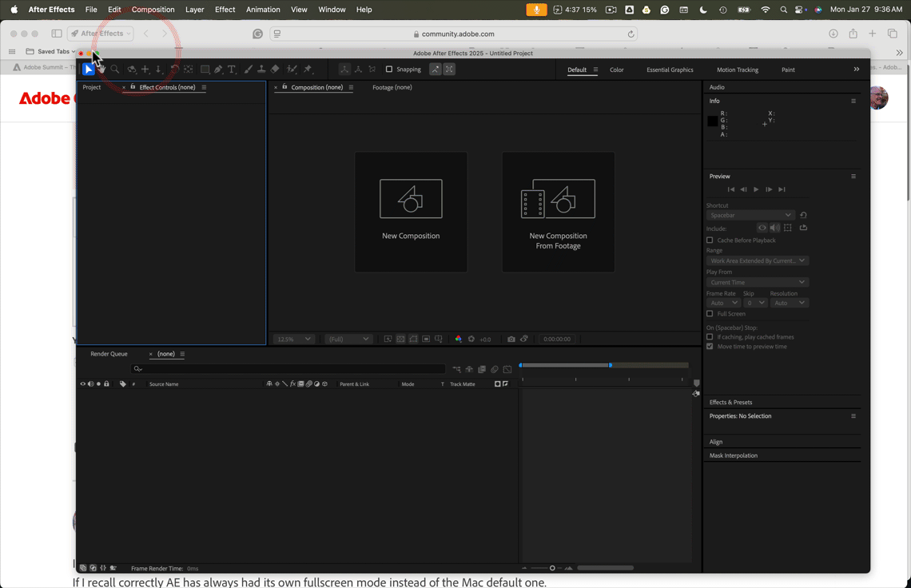Click the timeline zoom slider
This screenshot has height=588, width=911.
click(x=547, y=568)
